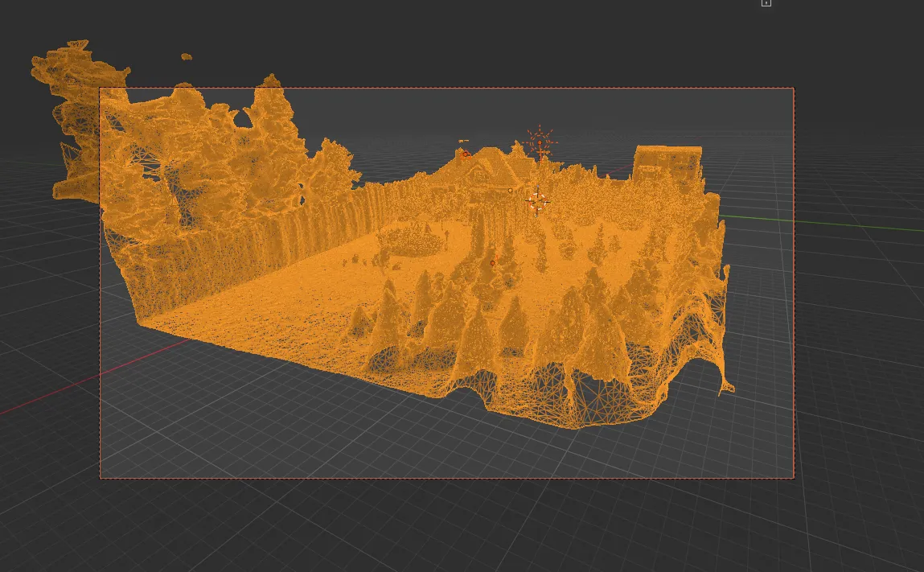Click the dark orange origin dot among the garden trees
This screenshot has width=924, height=572.
point(493,263)
